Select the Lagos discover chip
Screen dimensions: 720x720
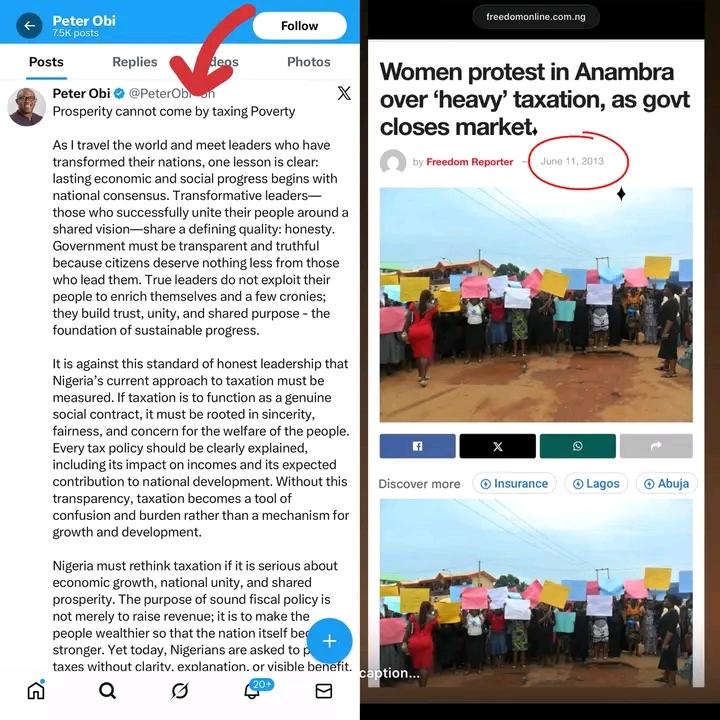596,484
